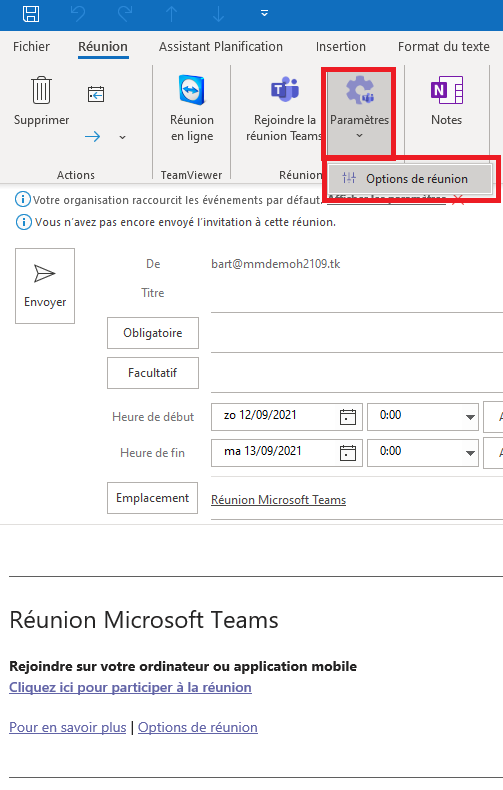Click info icon beside organisation raccourcit message
This screenshot has width=503, height=790.
coord(23,200)
